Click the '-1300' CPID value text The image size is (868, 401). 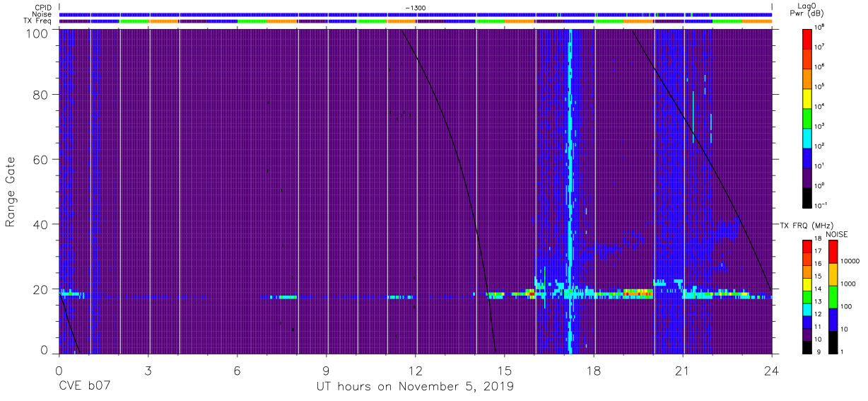416,8
